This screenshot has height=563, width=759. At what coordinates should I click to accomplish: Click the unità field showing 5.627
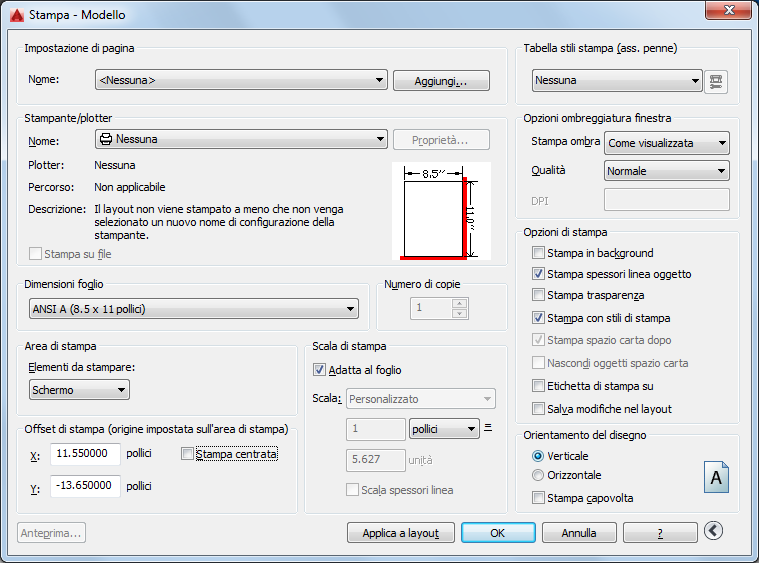376,460
